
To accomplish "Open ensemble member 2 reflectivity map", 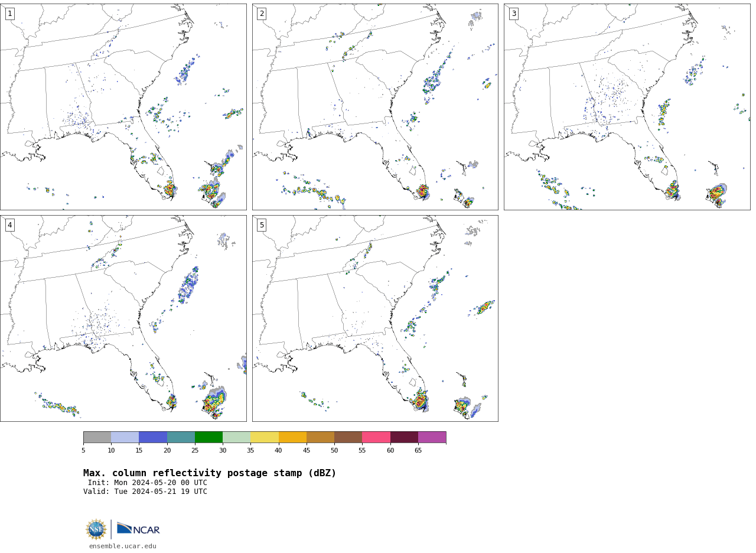I will [x=375, y=107].
